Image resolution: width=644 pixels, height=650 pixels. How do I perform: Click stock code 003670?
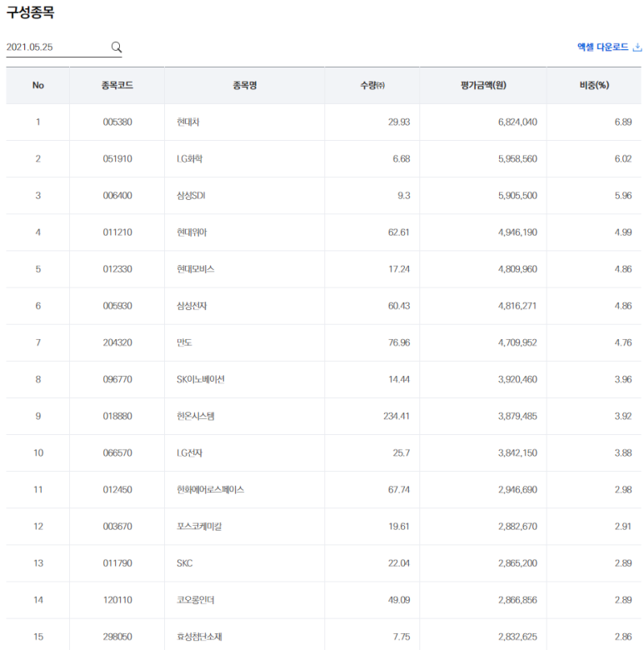(117, 527)
